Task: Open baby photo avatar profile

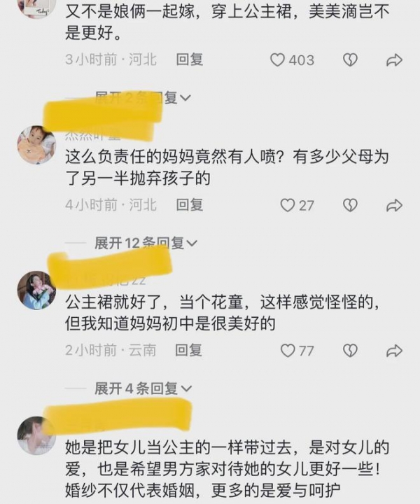Action: coord(36,145)
